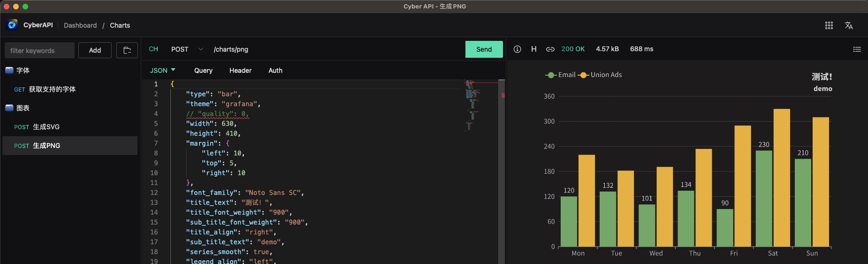Click the green Fri bar labeled 90
This screenshot has width=868, height=264.
tap(725, 228)
